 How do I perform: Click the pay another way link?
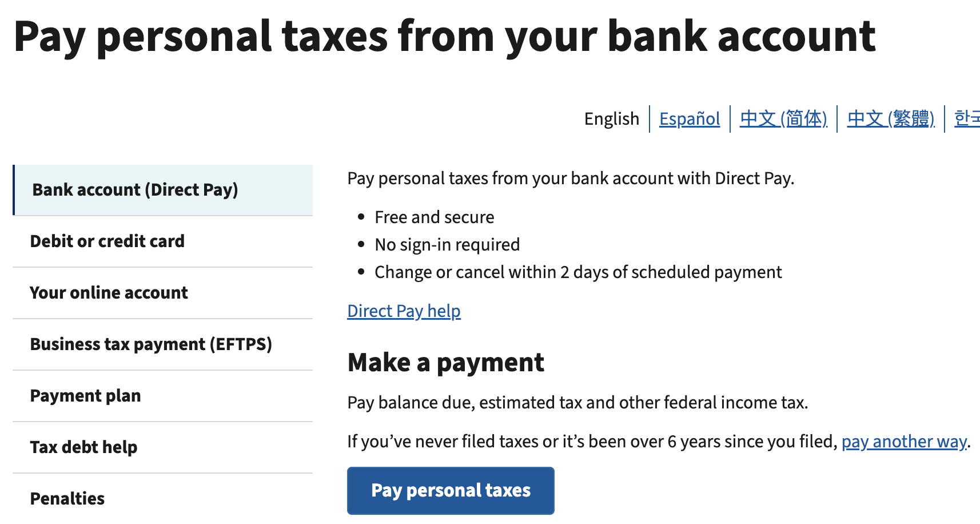click(x=903, y=441)
